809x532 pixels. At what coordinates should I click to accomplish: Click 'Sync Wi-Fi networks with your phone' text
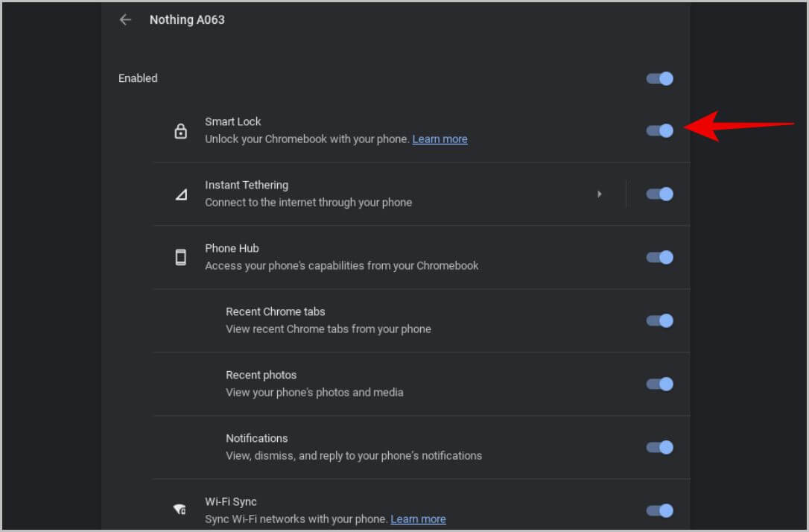click(296, 519)
